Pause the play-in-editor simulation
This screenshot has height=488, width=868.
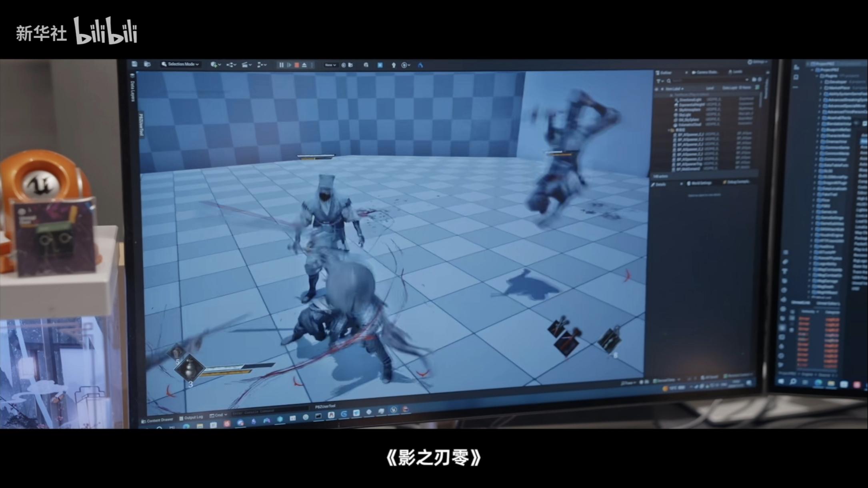281,65
